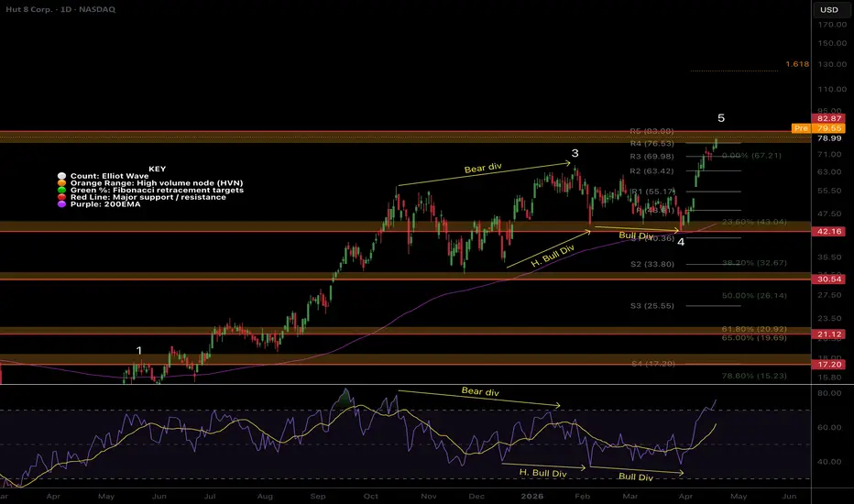Click the 170.00 price scale value
The width and height of the screenshot is (854, 504).
tap(832, 25)
